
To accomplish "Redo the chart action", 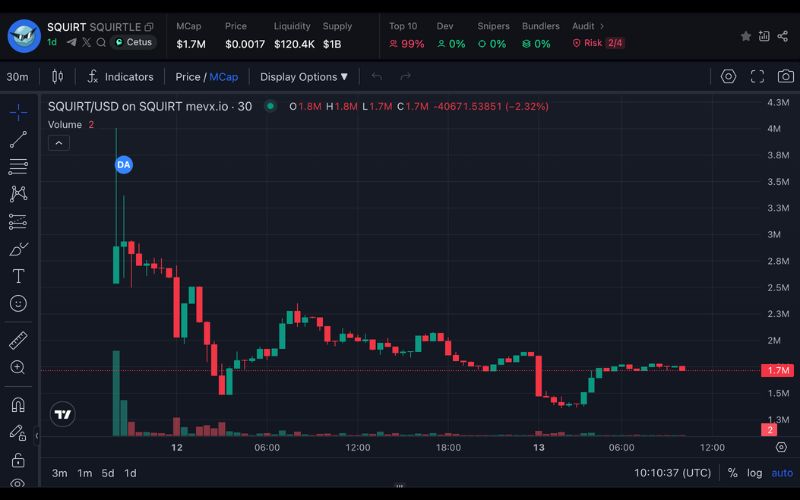I will 406,77.
